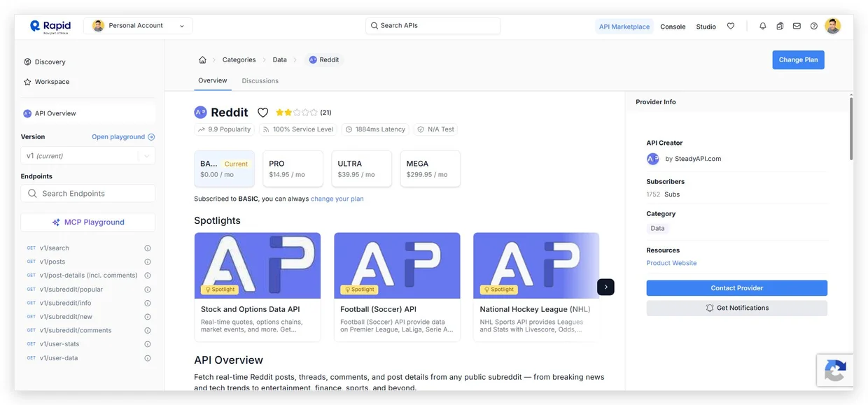Click the Provider Info panel scrollbar

pos(850,129)
